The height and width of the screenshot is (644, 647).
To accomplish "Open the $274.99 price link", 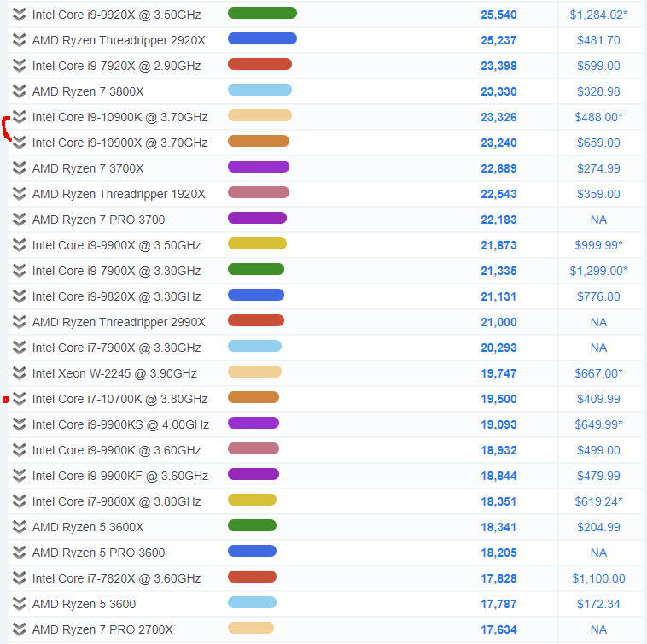I will (x=598, y=168).
